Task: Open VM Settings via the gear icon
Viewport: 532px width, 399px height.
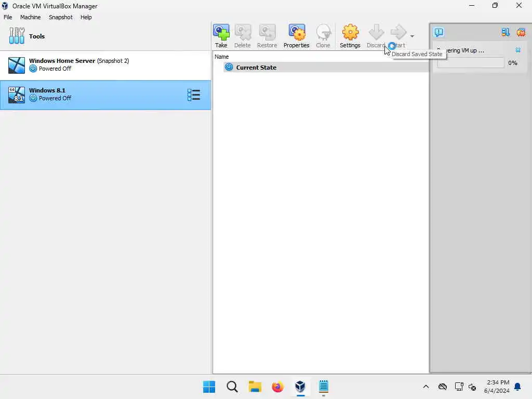Action: tap(350, 36)
